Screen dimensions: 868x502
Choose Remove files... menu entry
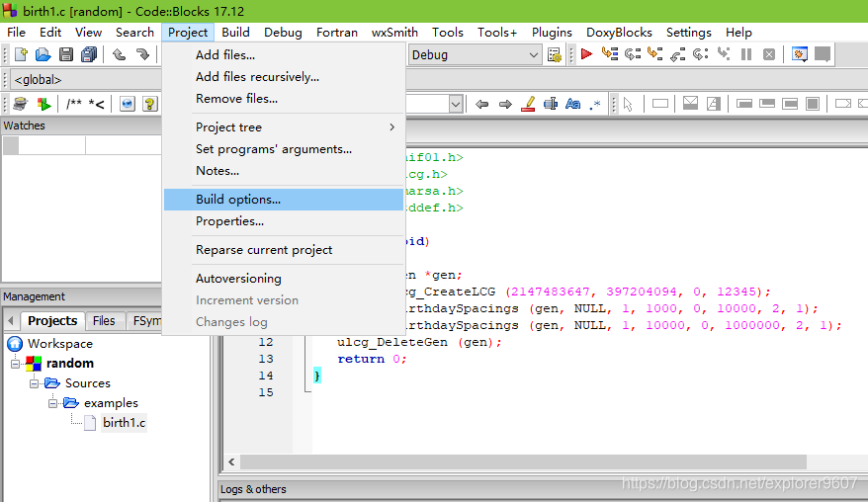(284, 99)
